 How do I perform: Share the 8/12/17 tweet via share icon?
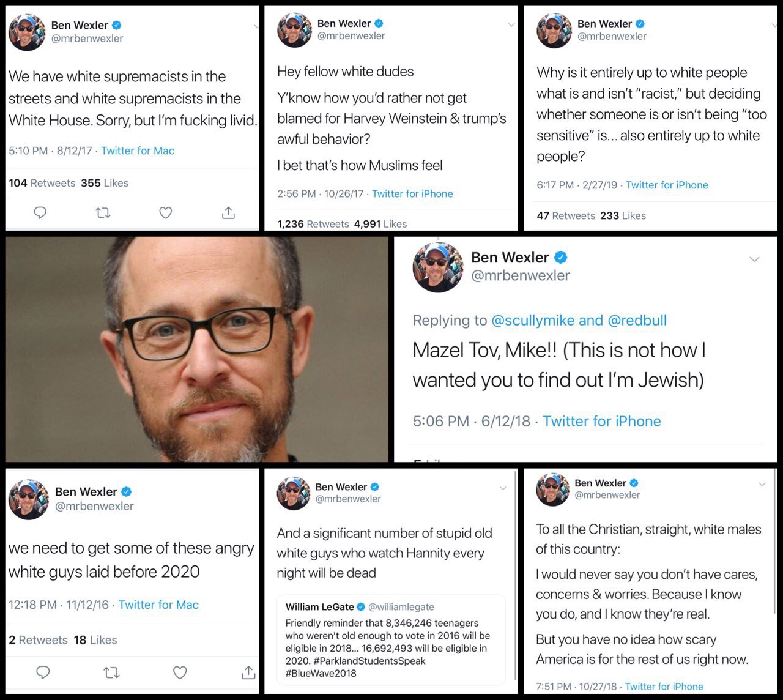tap(228, 212)
